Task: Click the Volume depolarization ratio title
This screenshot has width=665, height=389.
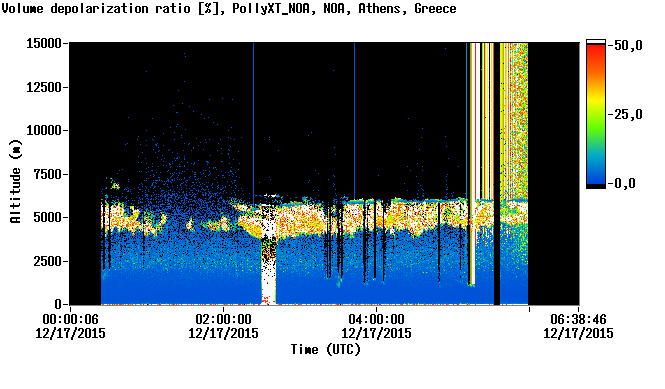Action: (96, 8)
